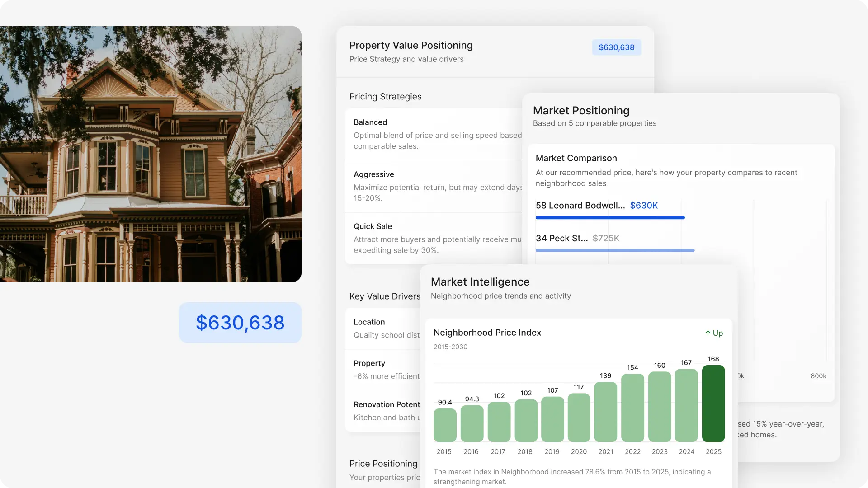Viewport: 868px width, 488px height.
Task: Click the Market Positioning card title
Action: coord(581,111)
